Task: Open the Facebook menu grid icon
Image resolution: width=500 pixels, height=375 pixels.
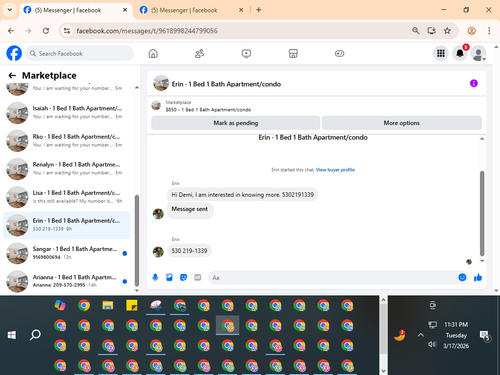Action: pyautogui.click(x=441, y=53)
